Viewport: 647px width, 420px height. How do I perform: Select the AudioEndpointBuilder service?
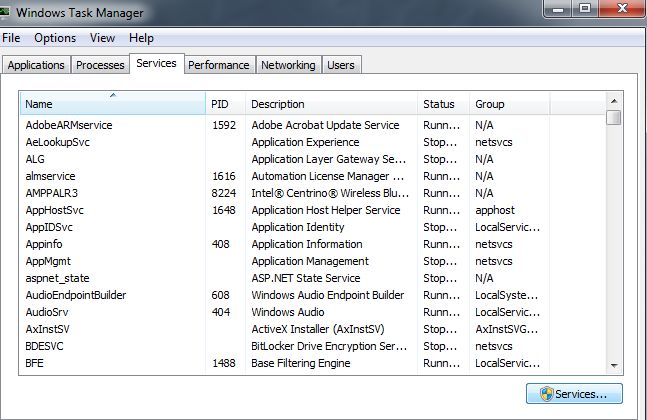[313, 295]
